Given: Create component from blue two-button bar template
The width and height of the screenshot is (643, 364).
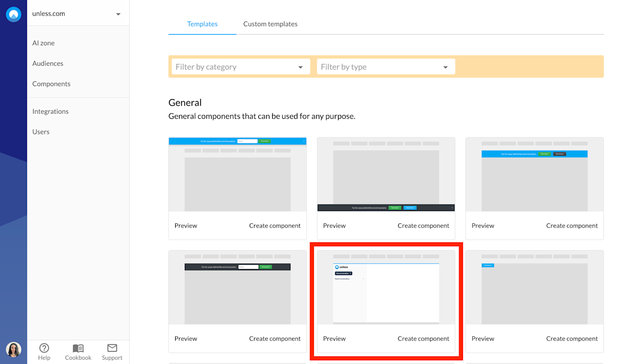Looking at the screenshot, I should point(572,225).
